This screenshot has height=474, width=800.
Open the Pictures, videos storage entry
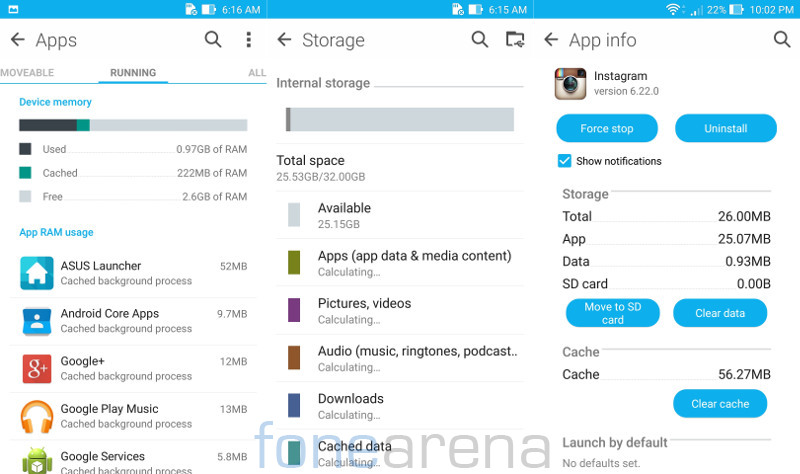pos(399,310)
